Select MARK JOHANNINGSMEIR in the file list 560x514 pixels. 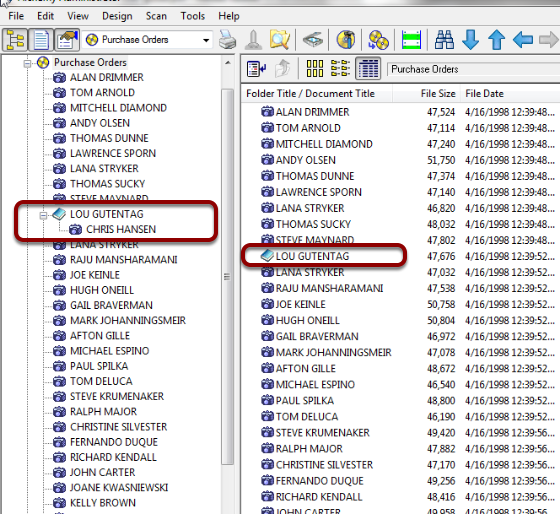pos(333,353)
